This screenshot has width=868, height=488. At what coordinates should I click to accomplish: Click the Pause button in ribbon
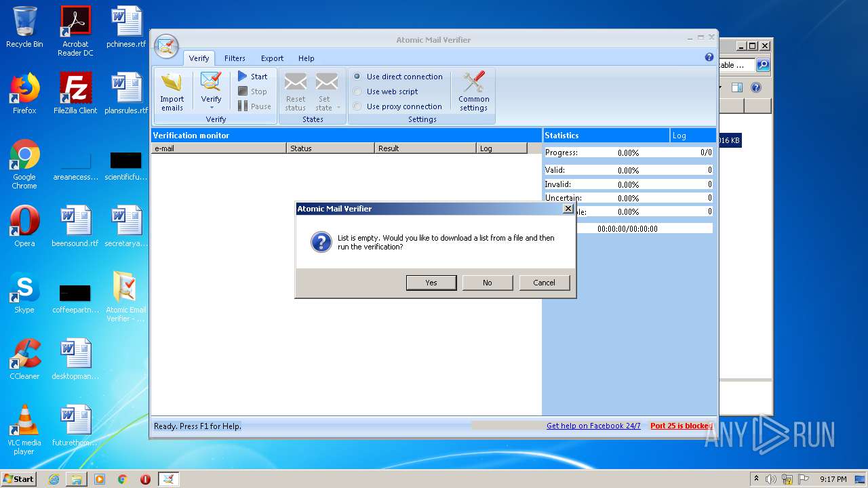point(254,106)
